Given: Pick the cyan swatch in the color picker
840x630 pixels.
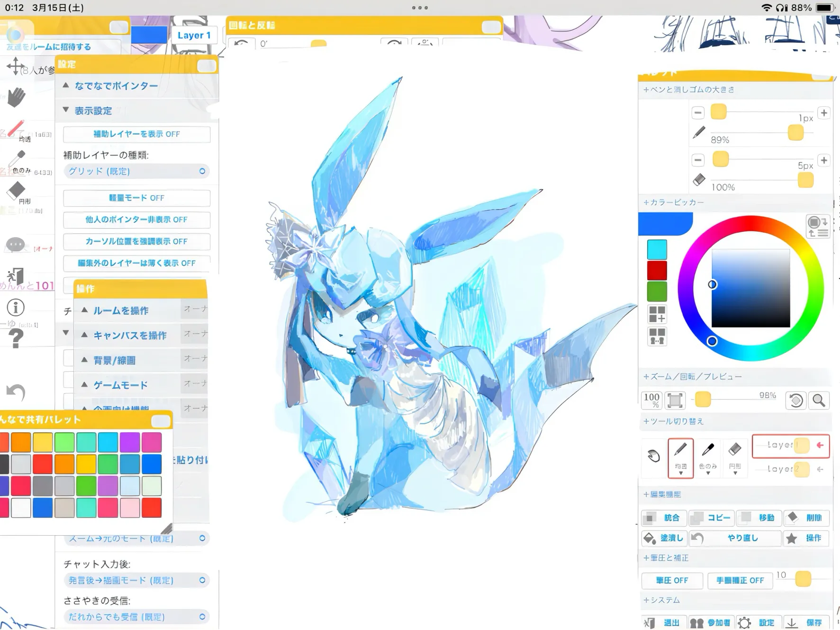Looking at the screenshot, I should [657, 250].
